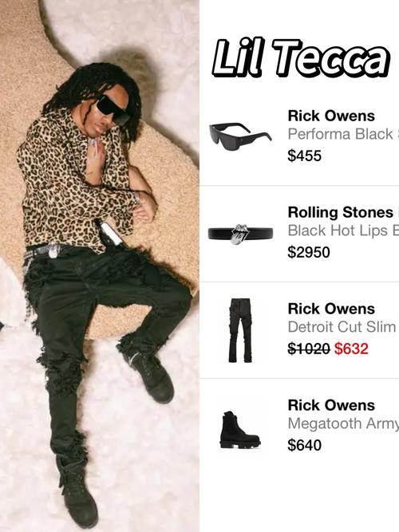Open Rick Owens brand above Detroit Cut

click(331, 309)
